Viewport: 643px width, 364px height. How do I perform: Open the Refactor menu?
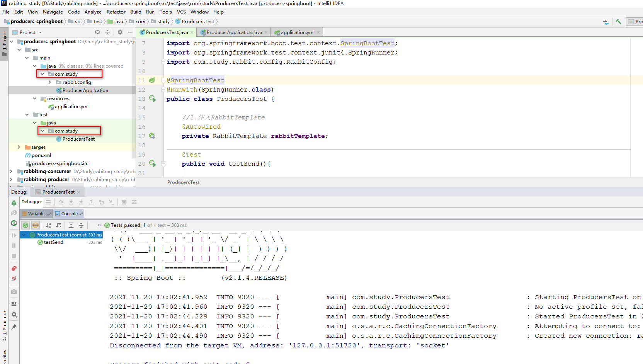116,12
